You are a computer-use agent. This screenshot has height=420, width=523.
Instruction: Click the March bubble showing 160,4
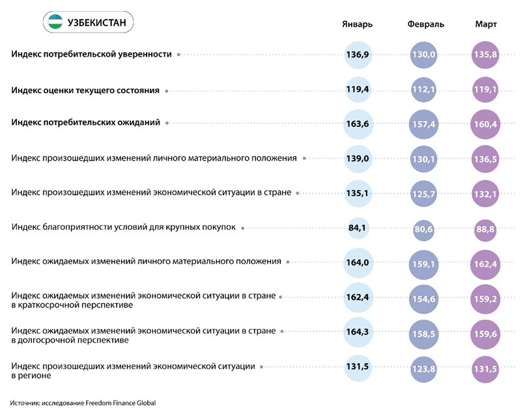tap(485, 124)
